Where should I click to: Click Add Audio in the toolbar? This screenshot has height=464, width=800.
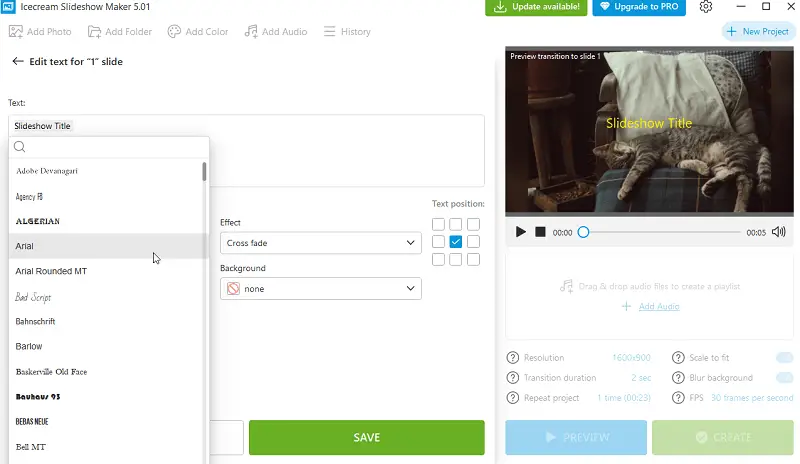point(275,32)
